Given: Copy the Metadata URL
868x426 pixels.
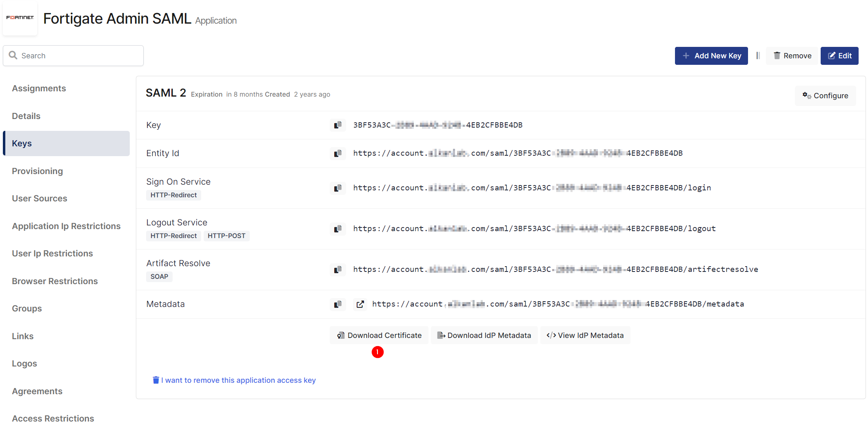Looking at the screenshot, I should (x=337, y=304).
